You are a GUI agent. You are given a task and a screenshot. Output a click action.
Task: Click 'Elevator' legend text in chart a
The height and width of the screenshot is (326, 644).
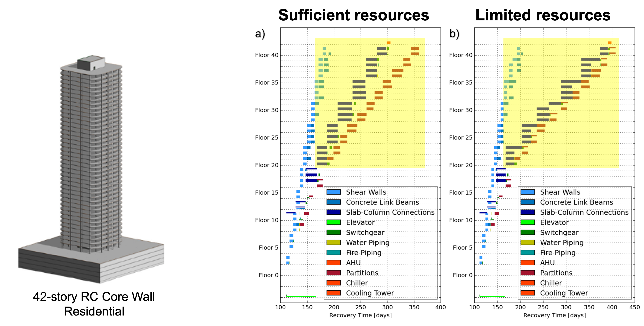point(360,222)
